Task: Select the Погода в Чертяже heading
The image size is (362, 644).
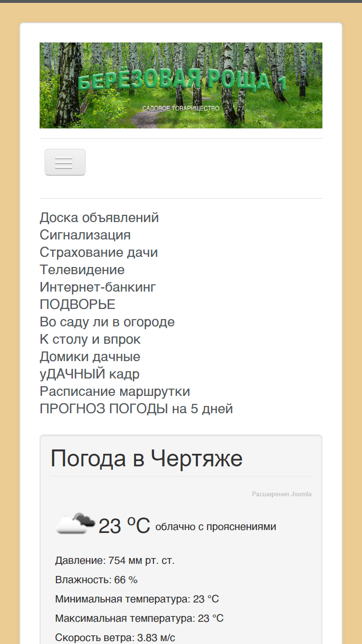Action: point(146,458)
